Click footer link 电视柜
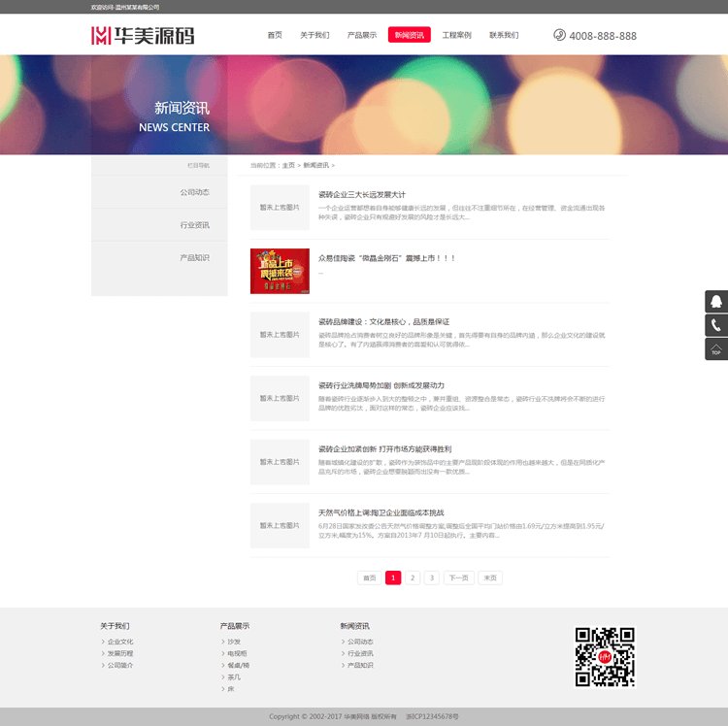This screenshot has width=728, height=726. (x=237, y=653)
